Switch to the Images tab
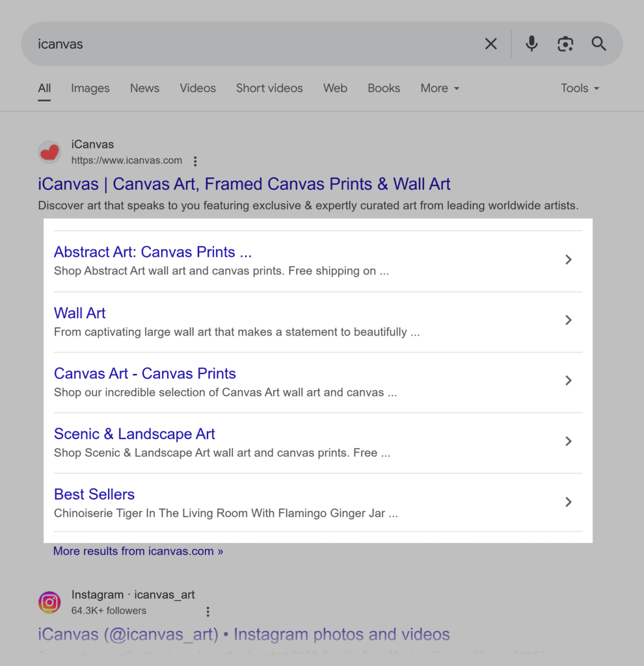 pyautogui.click(x=90, y=88)
